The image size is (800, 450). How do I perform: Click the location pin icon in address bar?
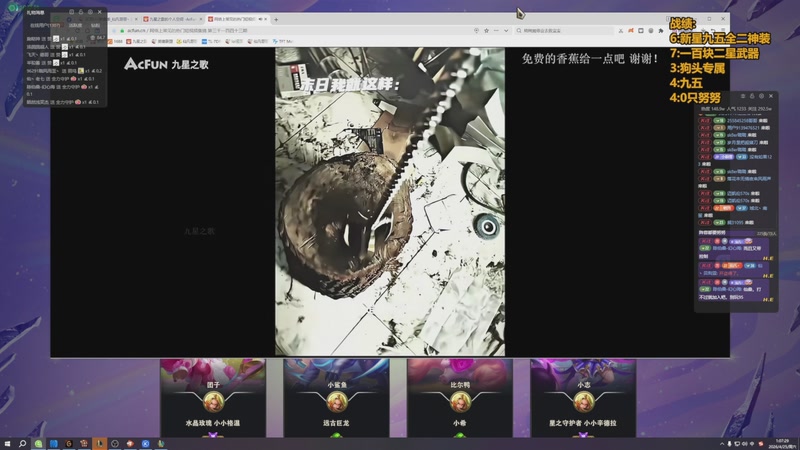(x=476, y=31)
